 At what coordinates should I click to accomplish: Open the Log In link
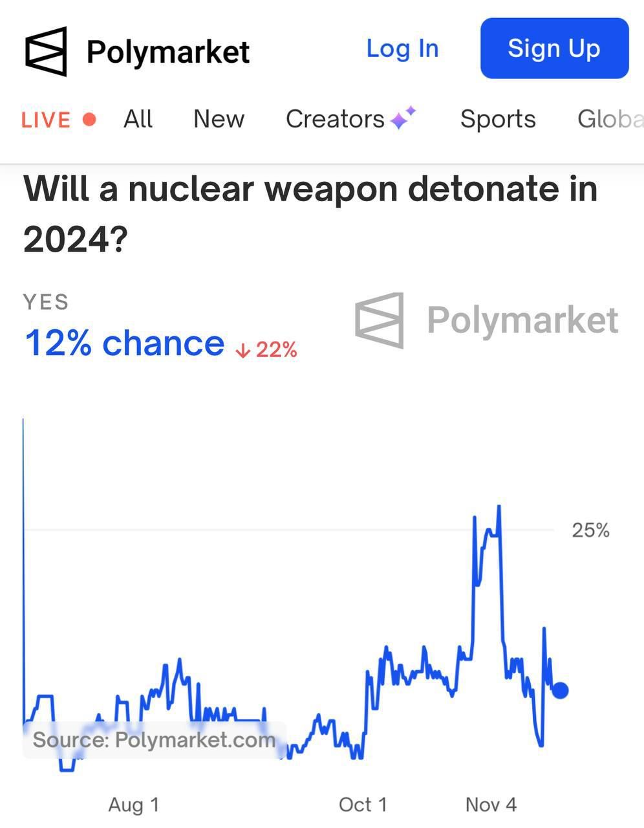[x=402, y=49]
